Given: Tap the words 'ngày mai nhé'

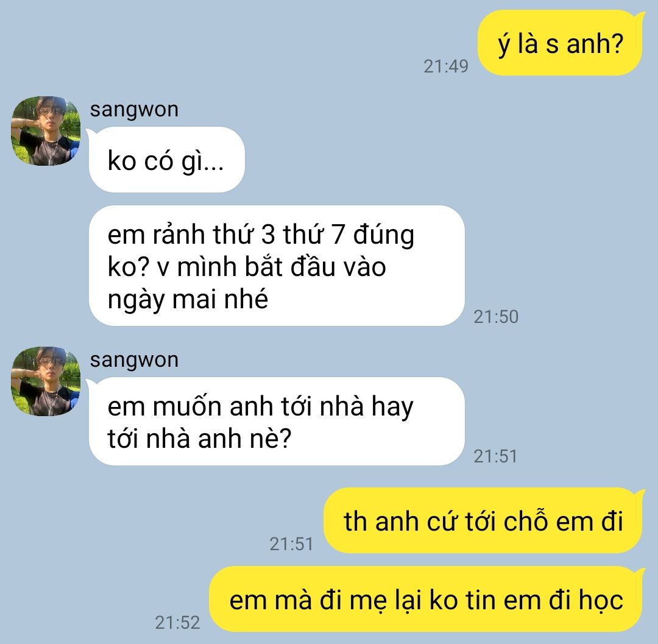Looking at the screenshot, I should [x=188, y=300].
